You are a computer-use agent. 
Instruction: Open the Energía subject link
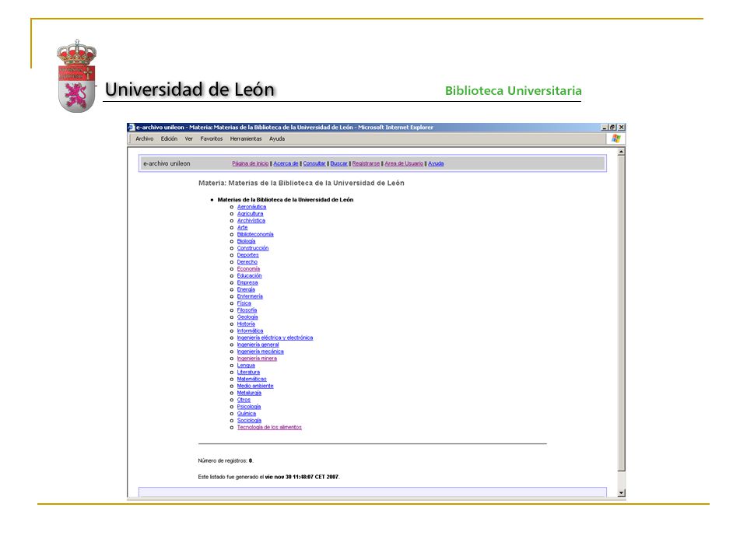(247, 289)
